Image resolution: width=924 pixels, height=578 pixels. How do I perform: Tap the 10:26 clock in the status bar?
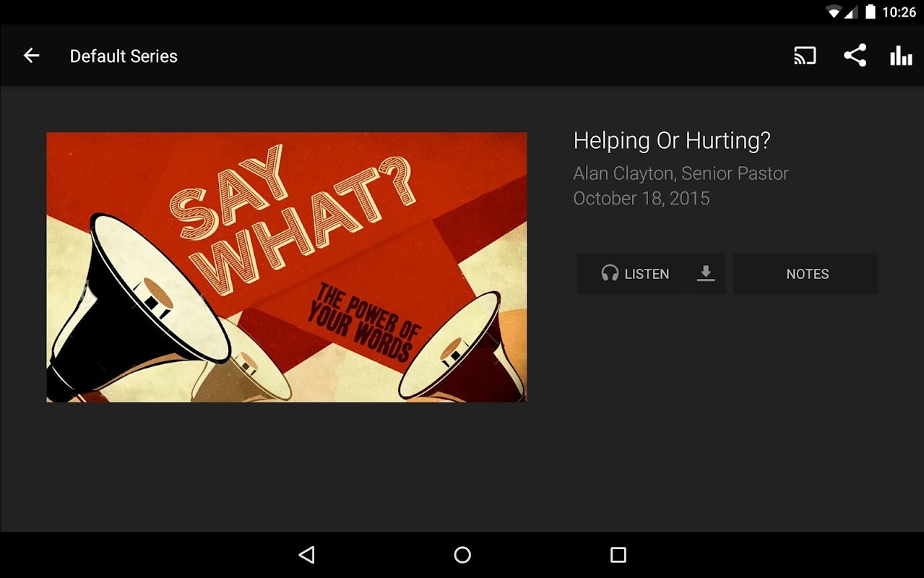[899, 12]
